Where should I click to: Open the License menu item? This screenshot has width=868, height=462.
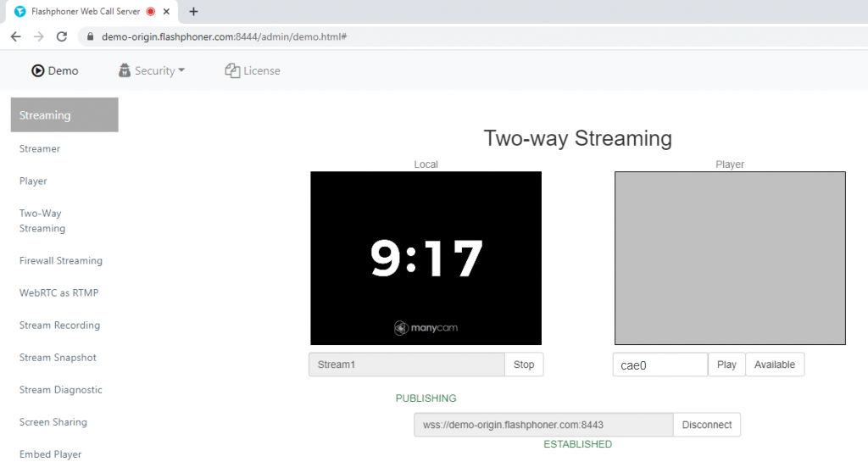(x=253, y=71)
